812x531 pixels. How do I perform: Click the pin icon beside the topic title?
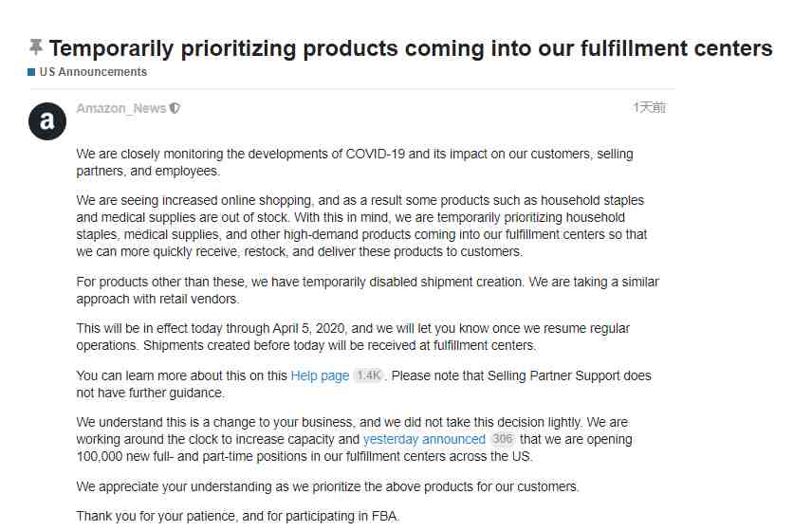click(x=36, y=47)
